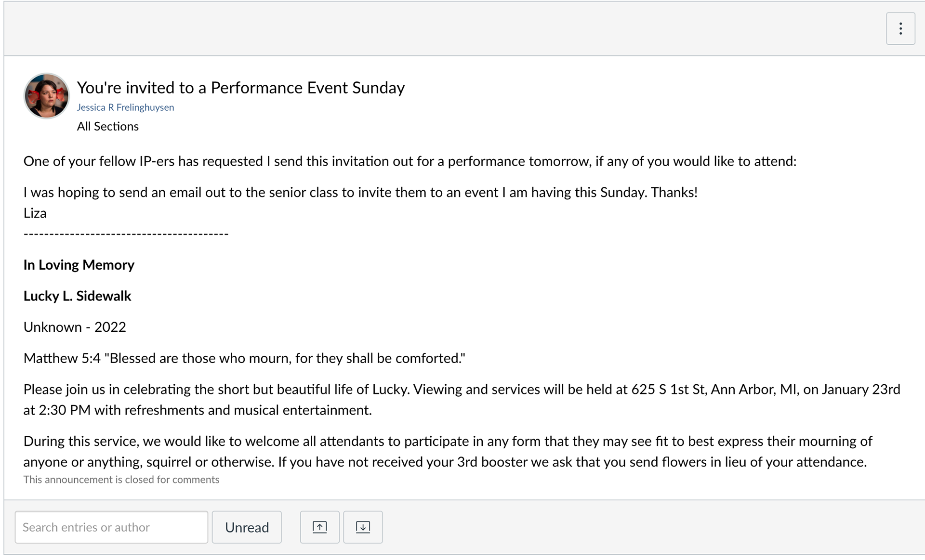Open Jessica R Frelinghuysen's profile link

[x=125, y=107]
